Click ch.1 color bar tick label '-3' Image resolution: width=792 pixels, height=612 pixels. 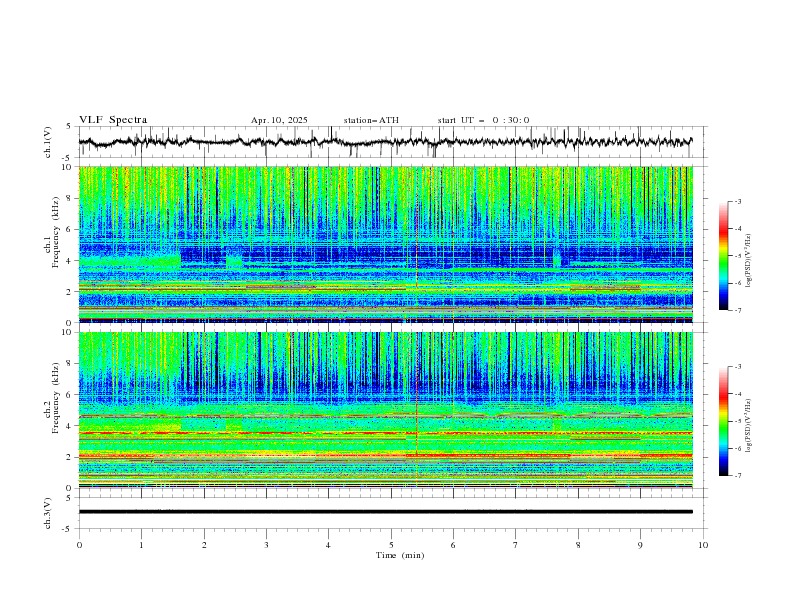click(x=737, y=201)
